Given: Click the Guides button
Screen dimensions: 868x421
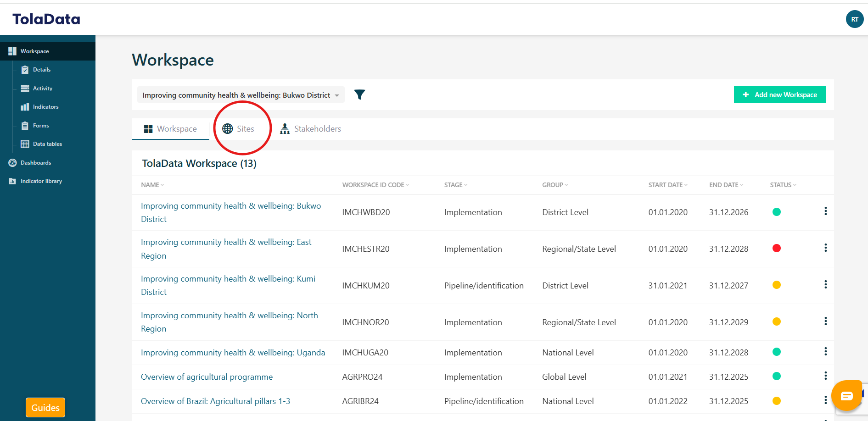Looking at the screenshot, I should (x=45, y=408).
